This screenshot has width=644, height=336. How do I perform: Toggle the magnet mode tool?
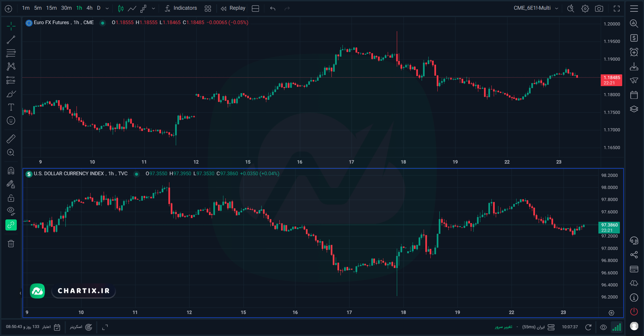coord(11,171)
